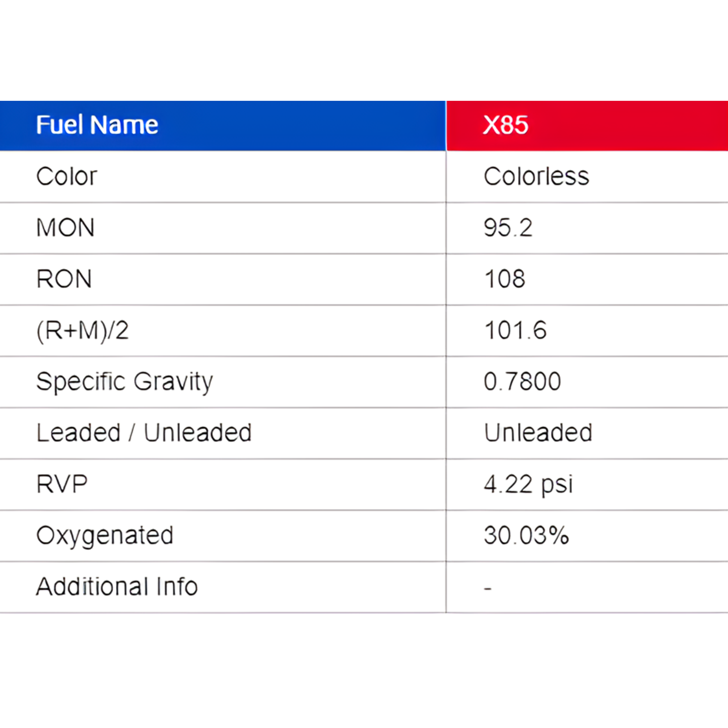Select the 0.7800 specific gravity value
The width and height of the screenshot is (728, 728).
[522, 382]
